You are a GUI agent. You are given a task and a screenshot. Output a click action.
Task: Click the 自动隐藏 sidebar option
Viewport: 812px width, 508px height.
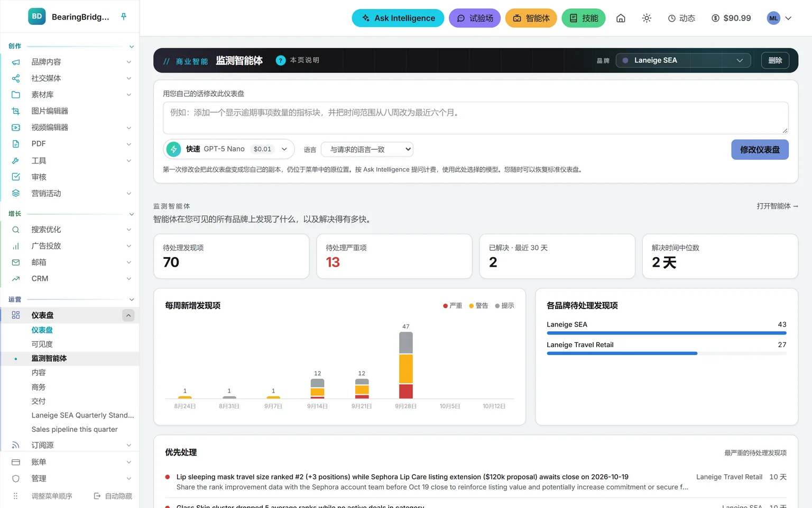click(x=113, y=496)
